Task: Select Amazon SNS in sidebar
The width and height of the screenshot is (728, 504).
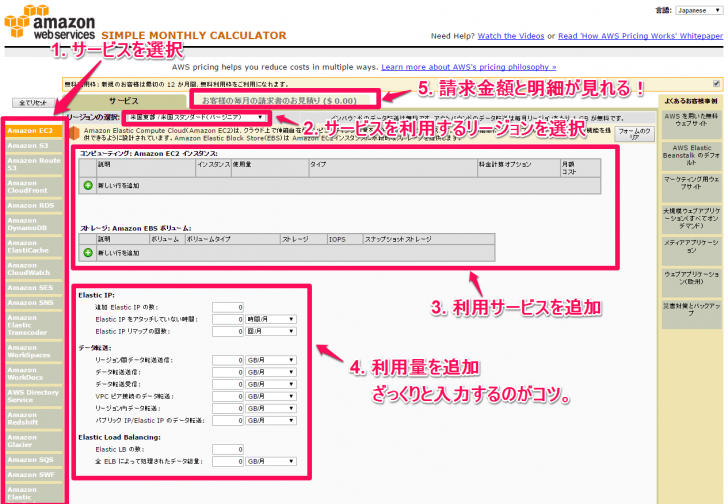Action: tap(34, 303)
